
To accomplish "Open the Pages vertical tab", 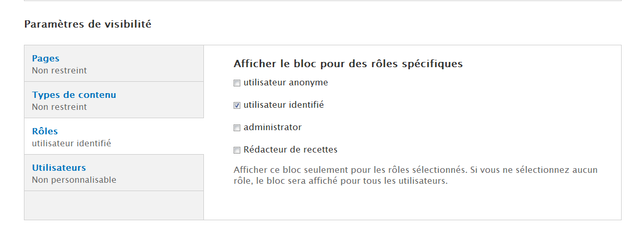I will [46, 58].
